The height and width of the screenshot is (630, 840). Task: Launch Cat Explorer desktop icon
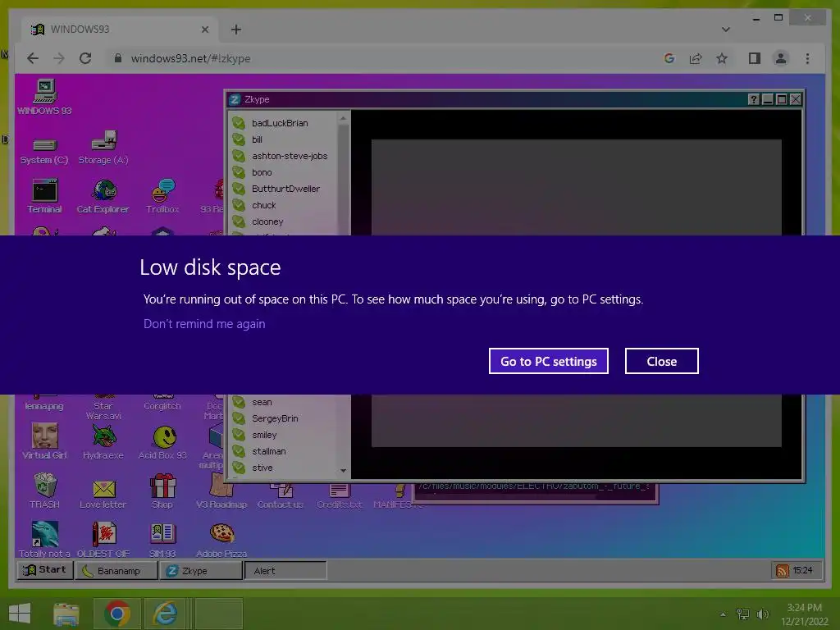click(103, 197)
